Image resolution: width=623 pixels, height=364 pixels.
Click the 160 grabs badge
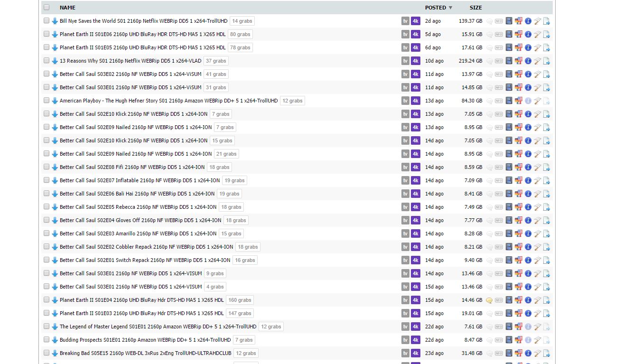tap(240, 300)
